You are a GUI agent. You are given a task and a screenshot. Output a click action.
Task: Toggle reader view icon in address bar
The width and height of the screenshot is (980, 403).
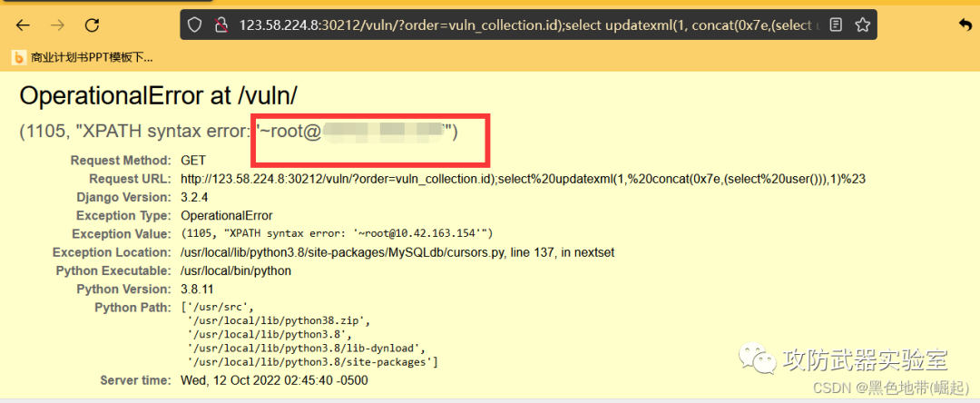pyautogui.click(x=836, y=25)
